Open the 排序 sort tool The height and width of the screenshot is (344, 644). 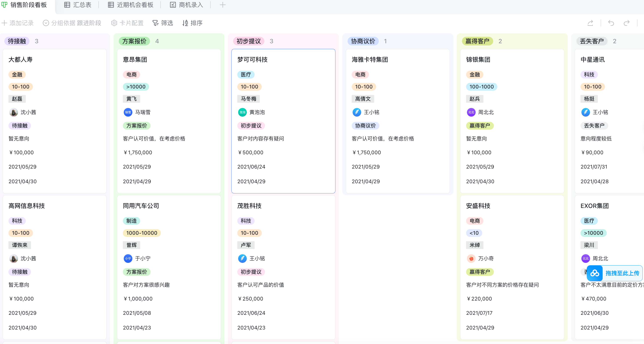pyautogui.click(x=192, y=23)
